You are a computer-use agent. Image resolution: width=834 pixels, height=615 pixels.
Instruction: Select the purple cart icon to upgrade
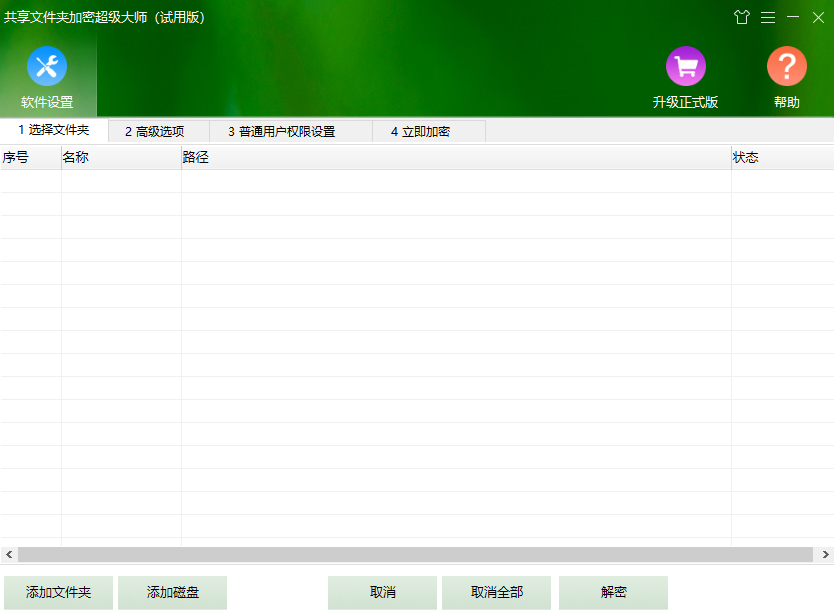(x=686, y=64)
